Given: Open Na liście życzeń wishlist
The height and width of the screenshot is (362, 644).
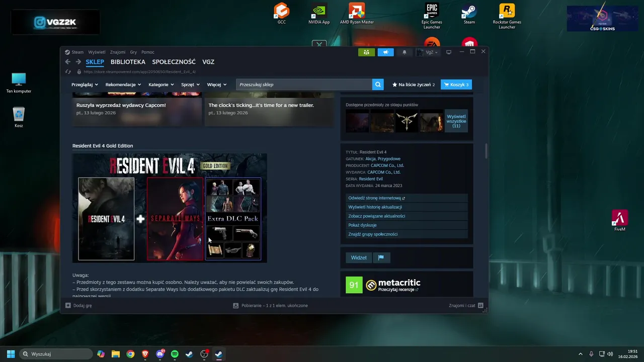Looking at the screenshot, I should [413, 84].
